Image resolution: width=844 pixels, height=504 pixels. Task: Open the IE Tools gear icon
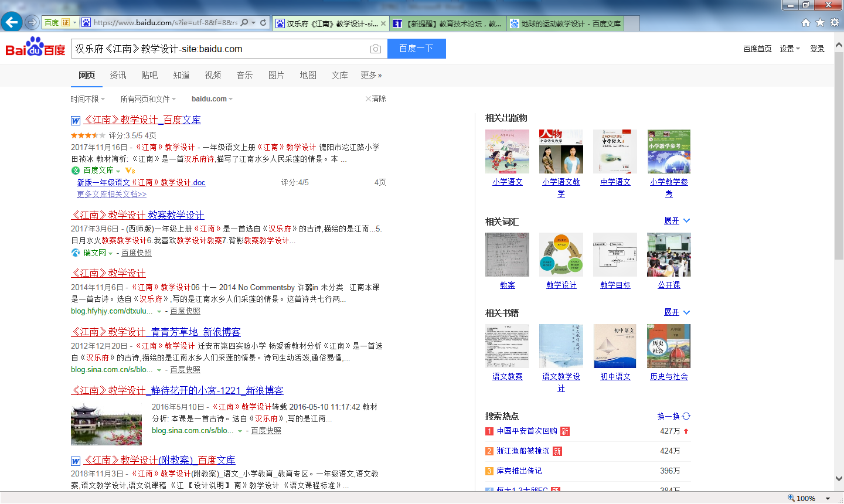click(835, 22)
